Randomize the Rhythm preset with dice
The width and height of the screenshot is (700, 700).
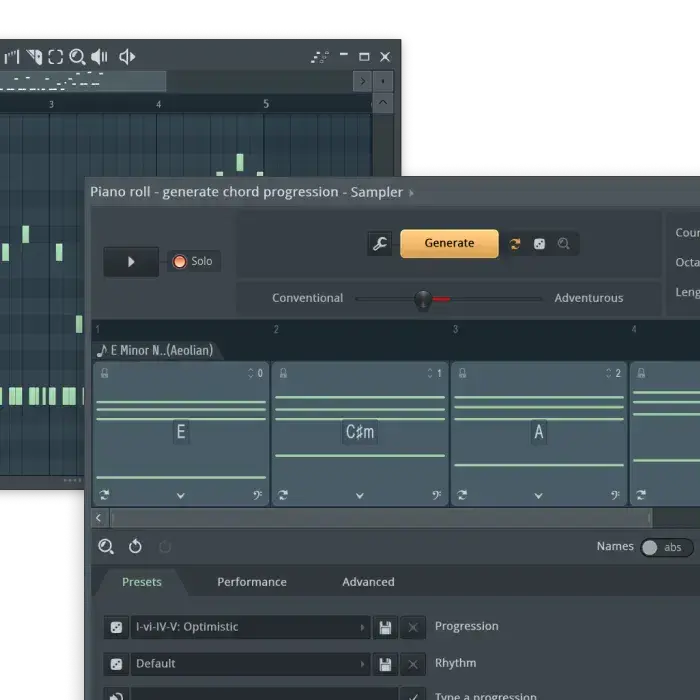click(x=116, y=664)
